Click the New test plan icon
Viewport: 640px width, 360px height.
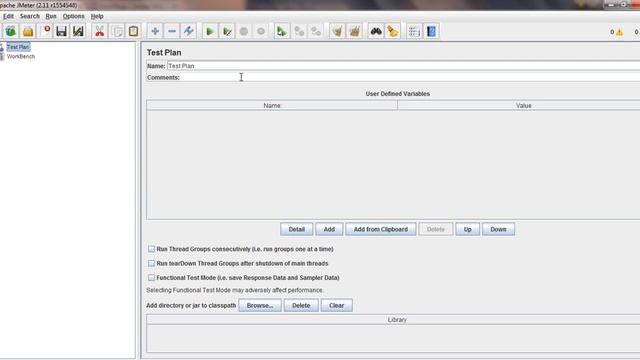click(11, 31)
